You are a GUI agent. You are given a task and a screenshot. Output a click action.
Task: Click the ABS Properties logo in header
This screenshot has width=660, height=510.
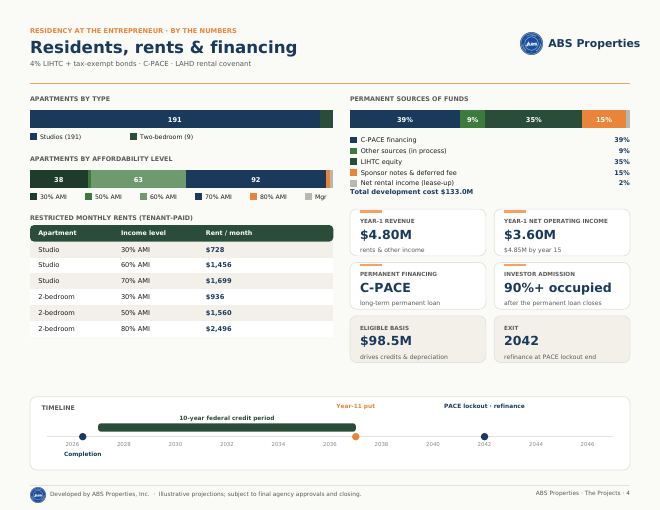coord(531,43)
